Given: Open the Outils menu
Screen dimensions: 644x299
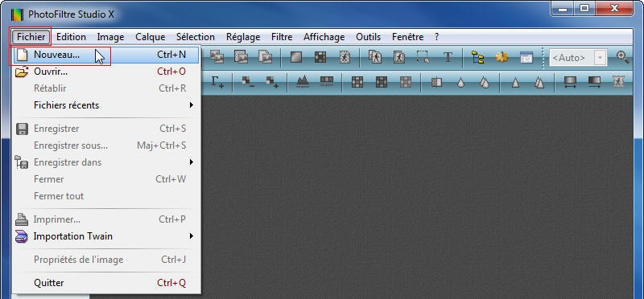Looking at the screenshot, I should (369, 37).
